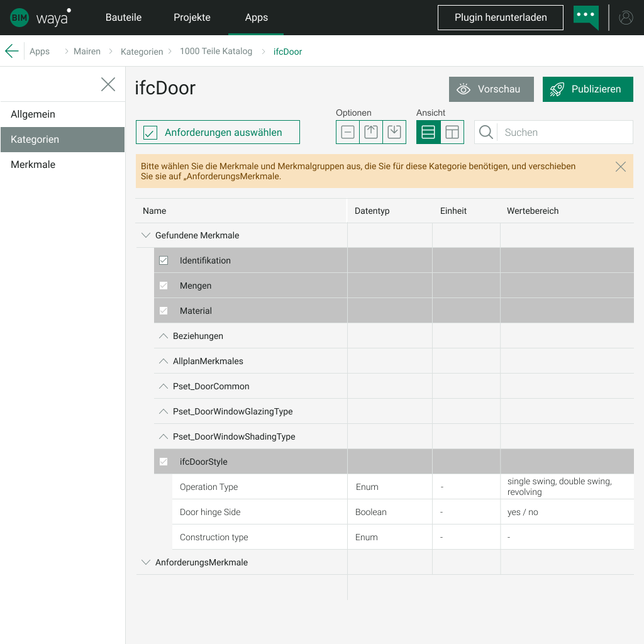Toggle the Mengen checkbox
This screenshot has width=644, height=644.
click(164, 286)
